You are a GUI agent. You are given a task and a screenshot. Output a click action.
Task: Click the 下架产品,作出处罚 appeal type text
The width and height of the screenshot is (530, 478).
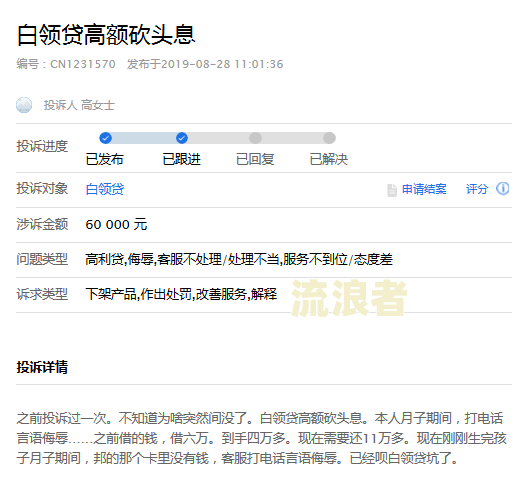pyautogui.click(x=139, y=294)
